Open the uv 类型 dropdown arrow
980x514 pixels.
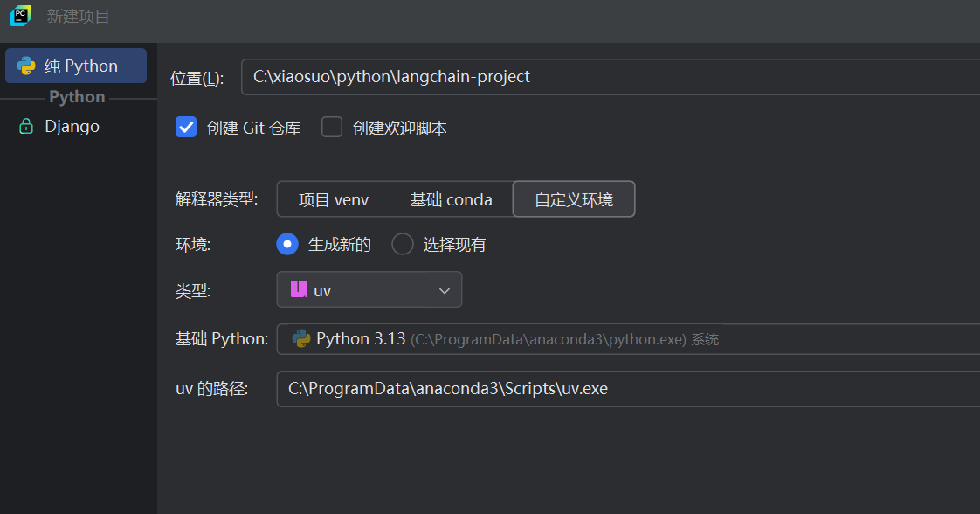pyautogui.click(x=444, y=290)
